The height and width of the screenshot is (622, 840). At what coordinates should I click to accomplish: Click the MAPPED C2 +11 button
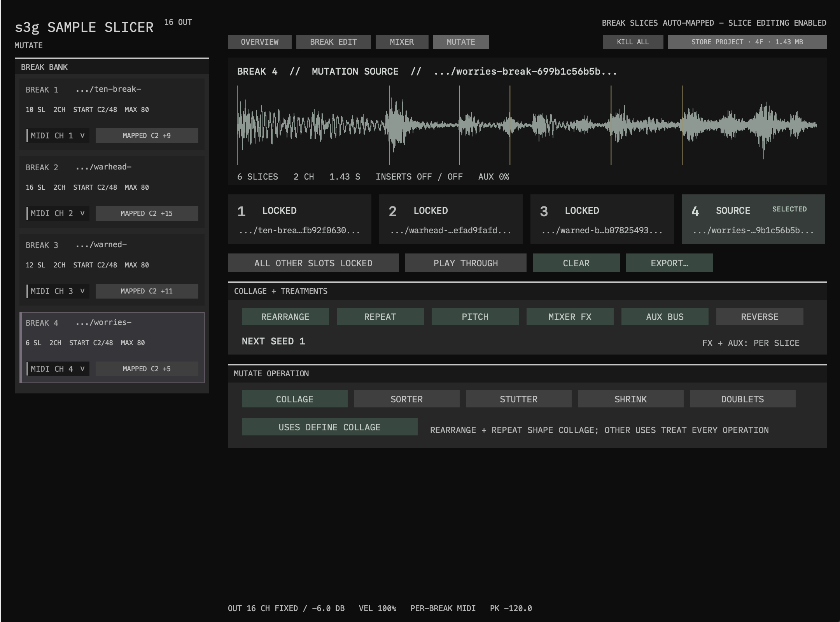147,291
